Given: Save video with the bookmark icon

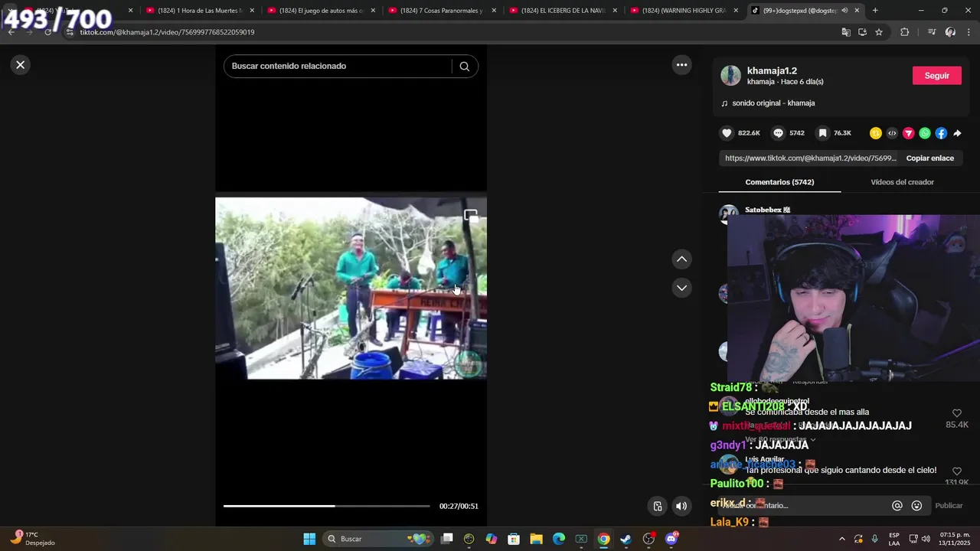Looking at the screenshot, I should pos(822,133).
